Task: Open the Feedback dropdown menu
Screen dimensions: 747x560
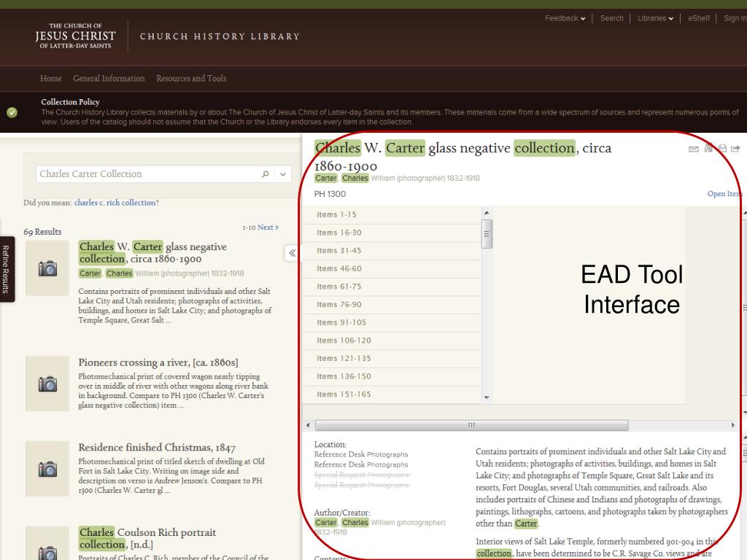Action: click(565, 18)
